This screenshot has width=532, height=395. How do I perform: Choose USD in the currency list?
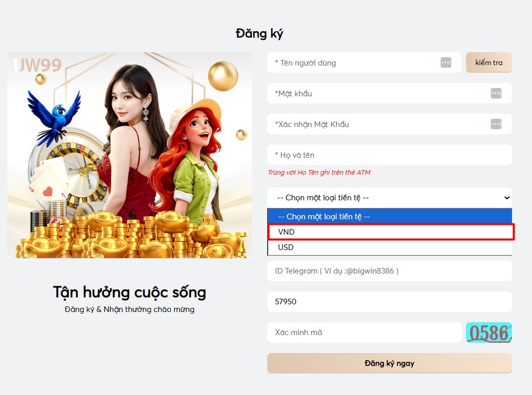pos(390,247)
